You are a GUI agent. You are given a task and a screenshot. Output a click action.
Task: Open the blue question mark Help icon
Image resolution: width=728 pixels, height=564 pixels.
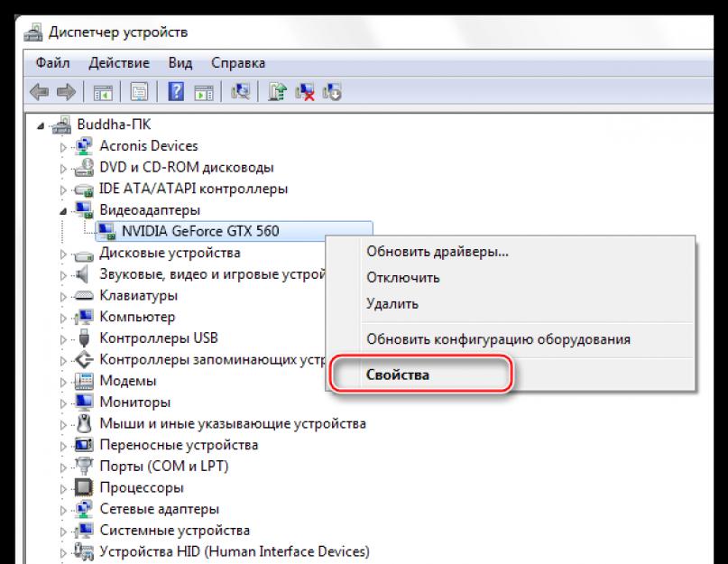coord(176,91)
